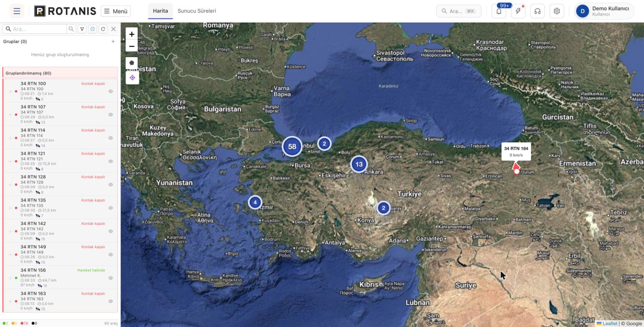Screen dimensions: 644x327
Task: Close the vehicle list panel
Action: click(114, 29)
